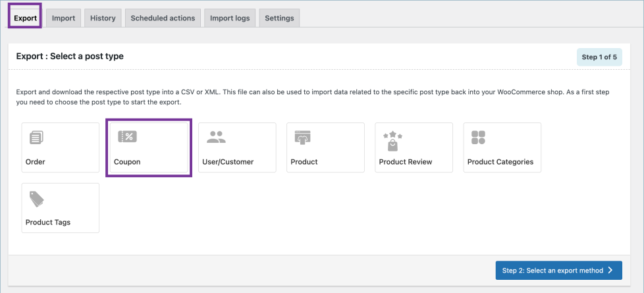The image size is (644, 293).
Task: Open the Settings tab
Action: (279, 18)
